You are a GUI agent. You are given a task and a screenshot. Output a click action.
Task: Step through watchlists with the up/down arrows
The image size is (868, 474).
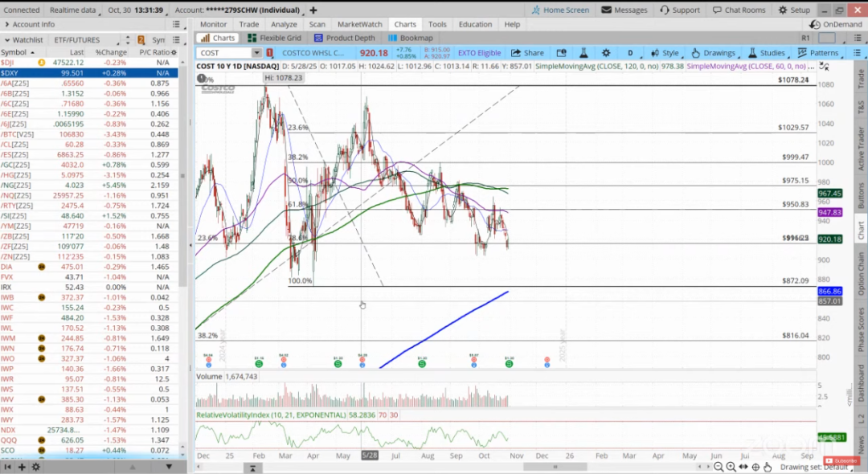(x=128, y=40)
